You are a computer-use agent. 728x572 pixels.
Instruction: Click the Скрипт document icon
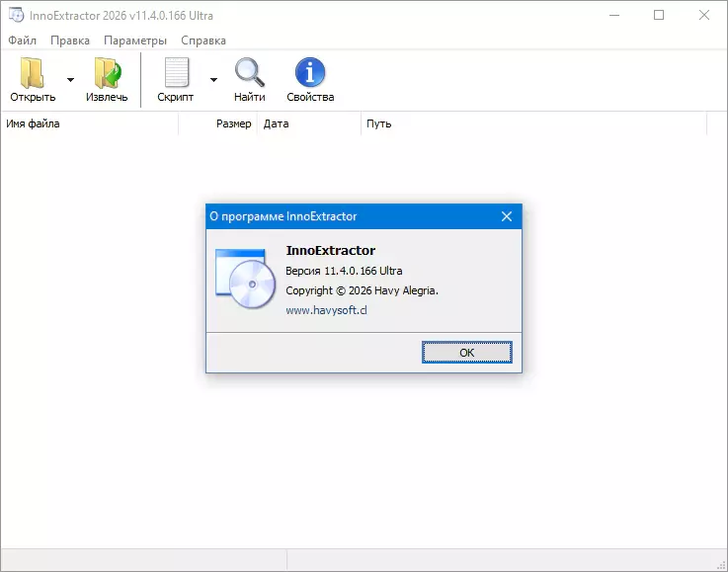pos(177,72)
